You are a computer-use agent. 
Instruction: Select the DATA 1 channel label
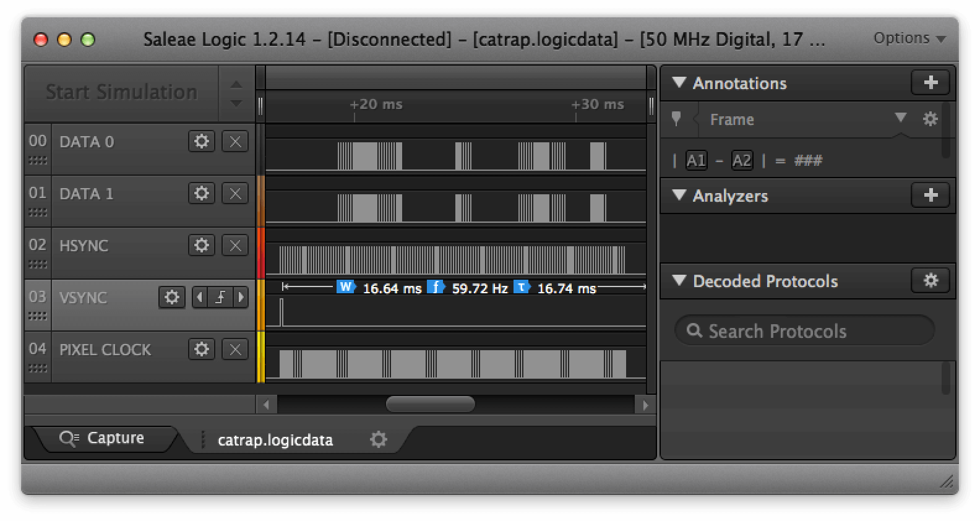87,194
